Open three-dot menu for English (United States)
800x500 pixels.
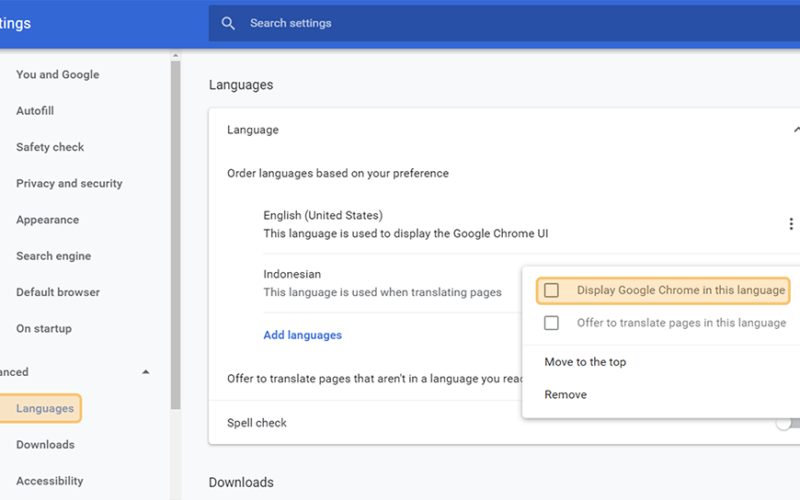coord(791,223)
